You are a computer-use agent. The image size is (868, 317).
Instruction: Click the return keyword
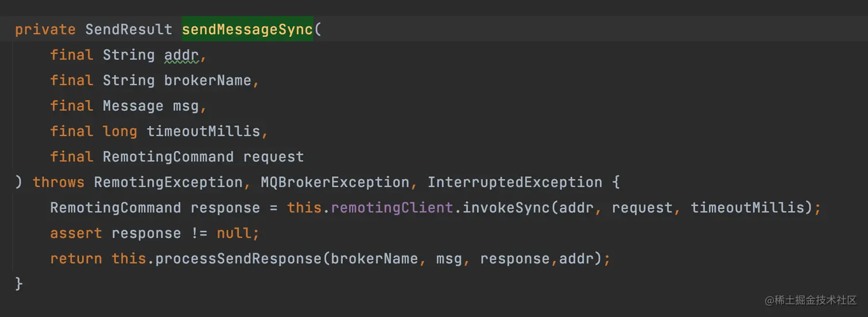point(76,258)
